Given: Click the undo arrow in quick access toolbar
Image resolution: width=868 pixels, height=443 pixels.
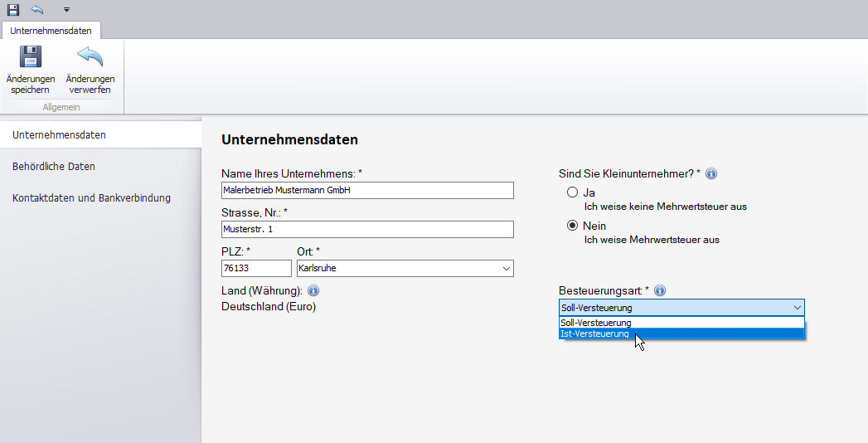Looking at the screenshot, I should click(x=37, y=9).
